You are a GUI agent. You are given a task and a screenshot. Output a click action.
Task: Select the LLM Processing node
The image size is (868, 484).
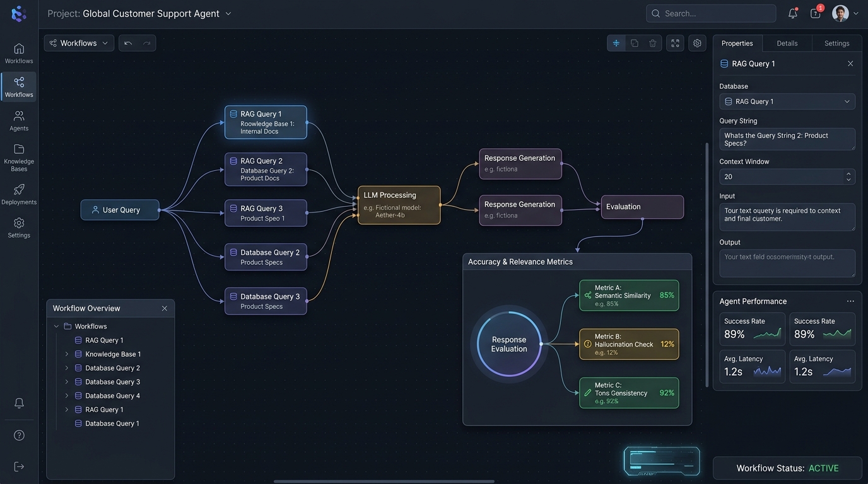[399, 205]
